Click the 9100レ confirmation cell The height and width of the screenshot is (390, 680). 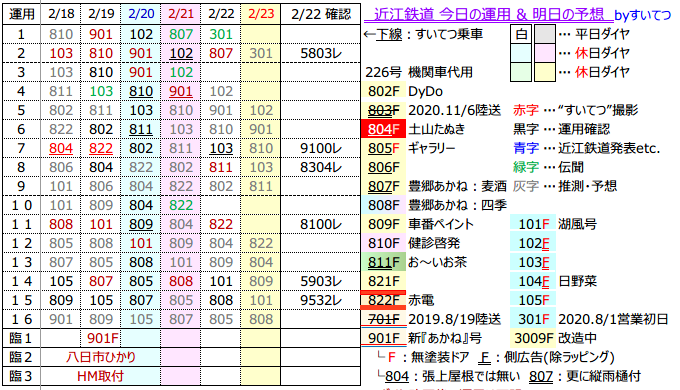coord(321,148)
